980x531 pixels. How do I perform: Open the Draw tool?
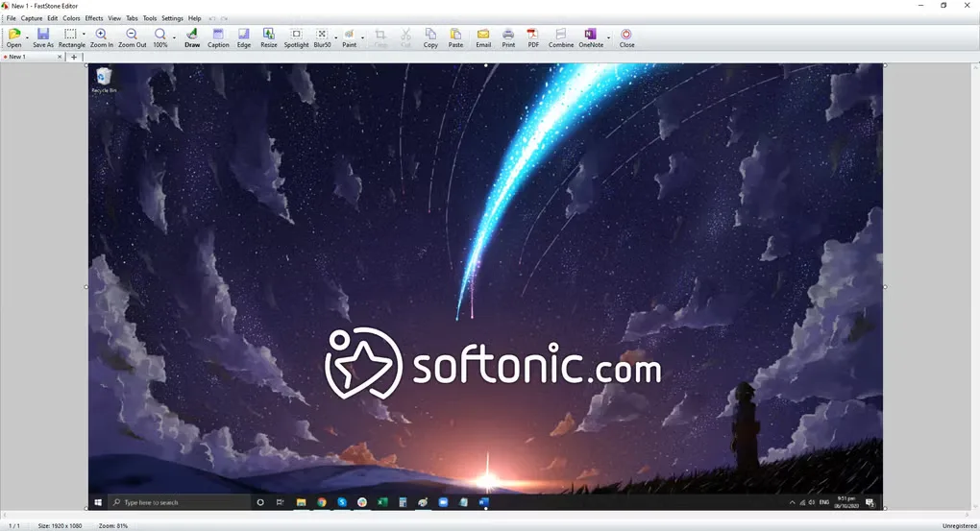click(x=192, y=37)
